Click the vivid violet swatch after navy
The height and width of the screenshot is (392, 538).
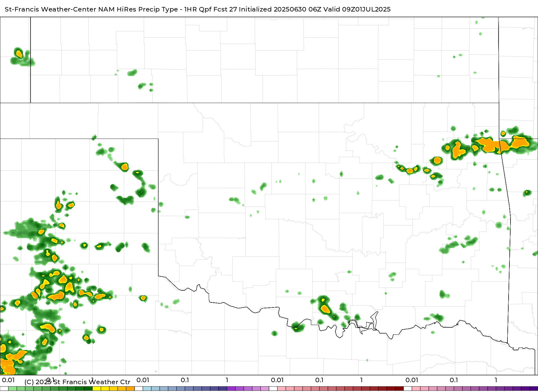tap(231, 389)
